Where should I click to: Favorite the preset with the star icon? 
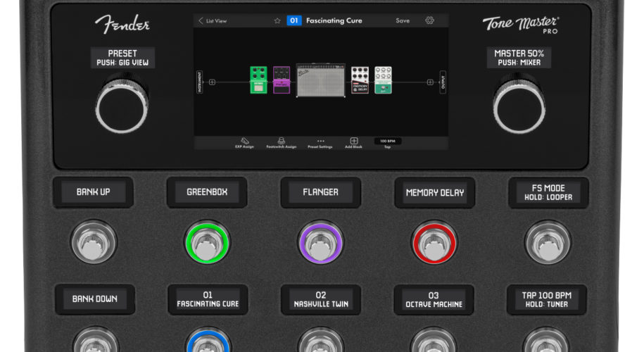point(277,20)
